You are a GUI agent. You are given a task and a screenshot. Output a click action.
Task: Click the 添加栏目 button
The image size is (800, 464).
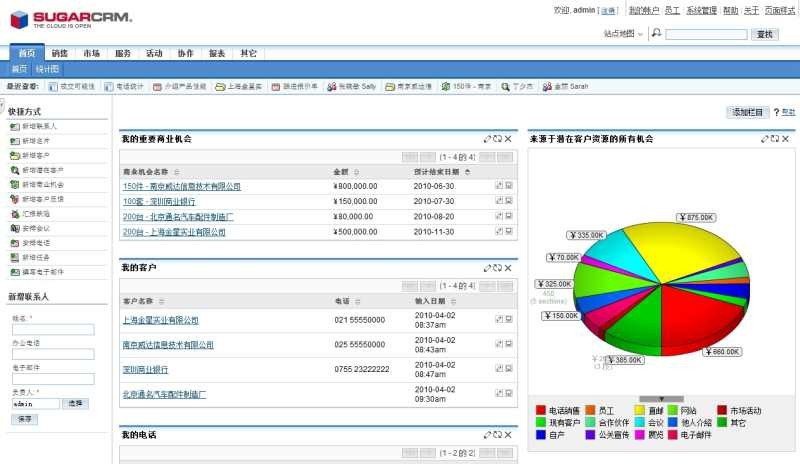click(747, 112)
